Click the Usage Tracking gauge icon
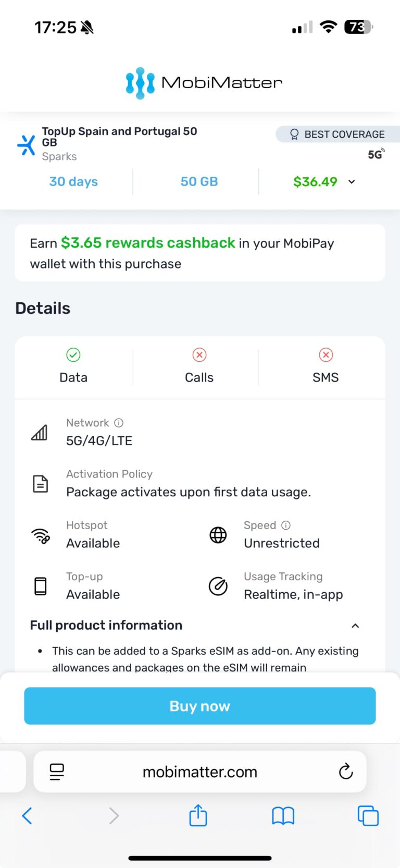Image resolution: width=400 pixels, height=868 pixels. [x=218, y=586]
